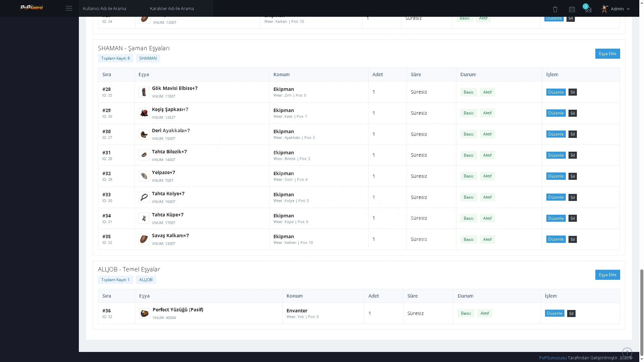Click the Basic badge for Deri Ayakkabı+7
Viewport: 644px width, 362px height.
click(x=468, y=134)
